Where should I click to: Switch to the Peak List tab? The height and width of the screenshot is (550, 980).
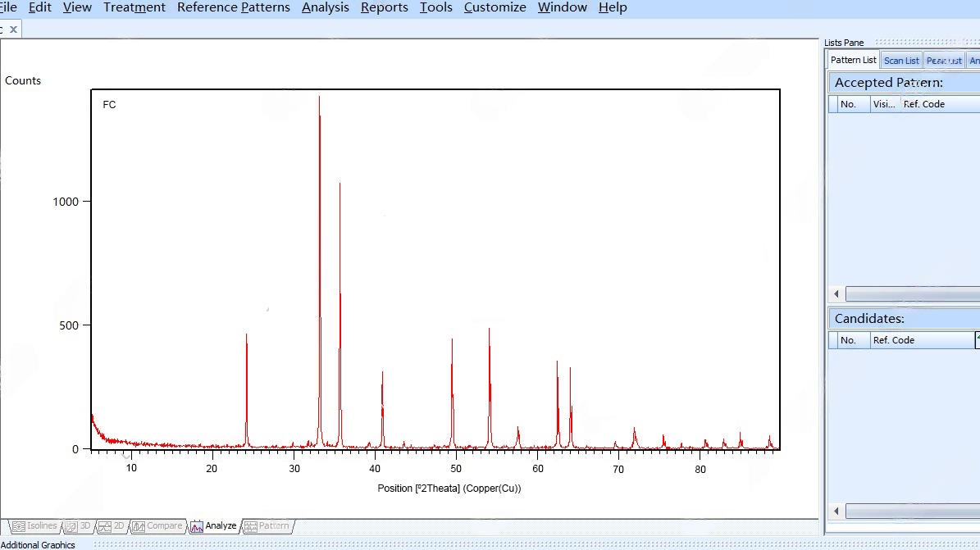tap(944, 59)
